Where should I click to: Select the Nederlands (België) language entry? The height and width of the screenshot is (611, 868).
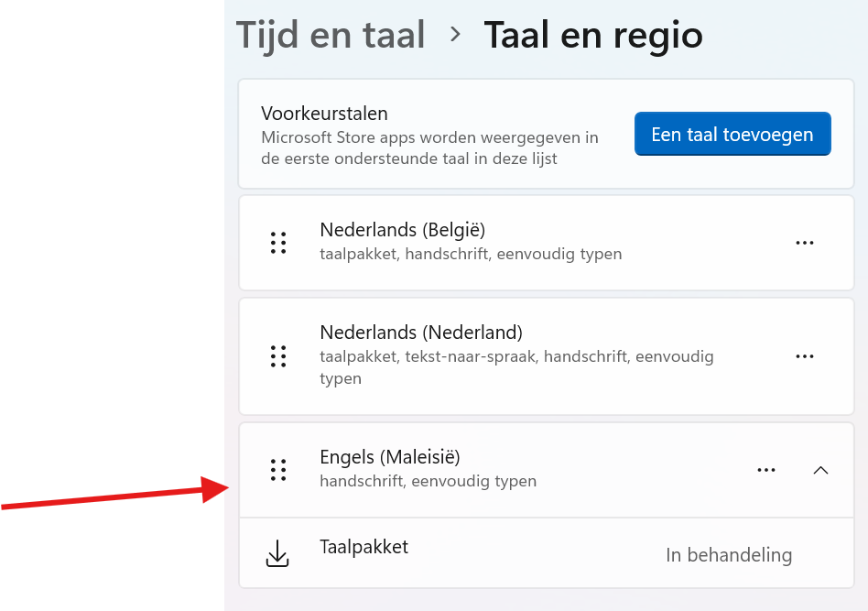(x=402, y=230)
